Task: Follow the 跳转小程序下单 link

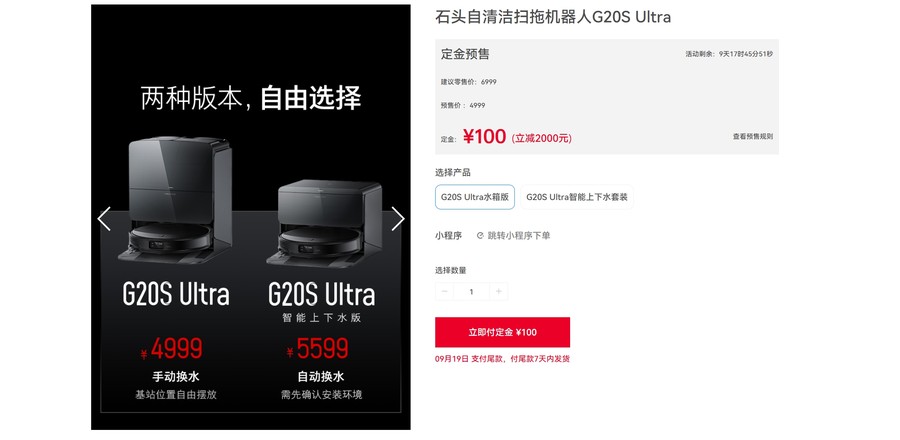Action: (x=519, y=235)
